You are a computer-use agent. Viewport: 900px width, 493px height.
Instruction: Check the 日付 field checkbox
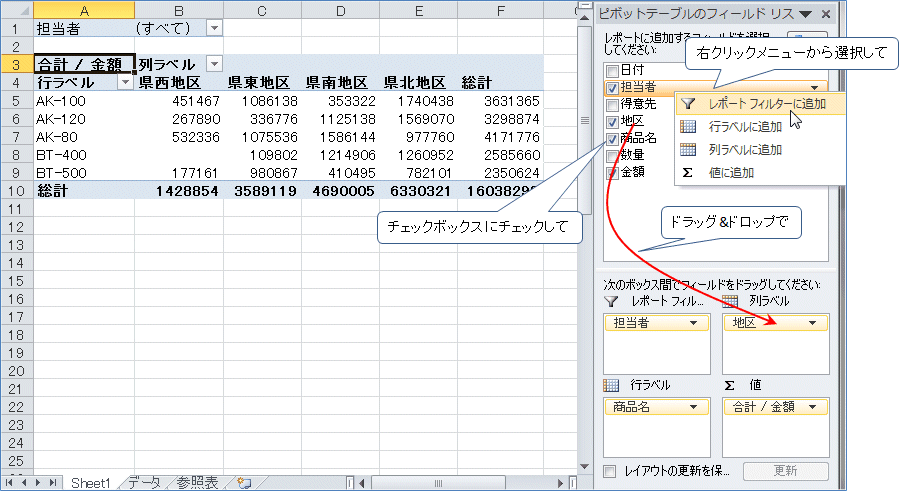click(611, 71)
